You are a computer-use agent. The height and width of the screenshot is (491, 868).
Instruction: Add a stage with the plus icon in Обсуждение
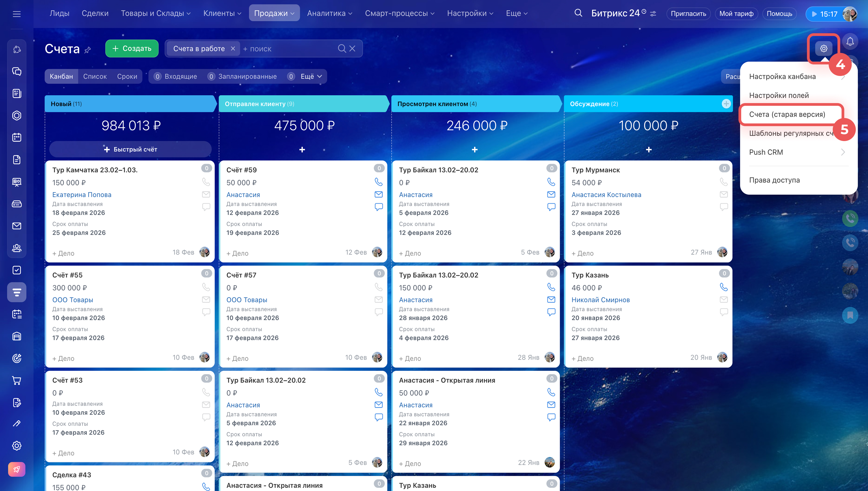pos(726,104)
